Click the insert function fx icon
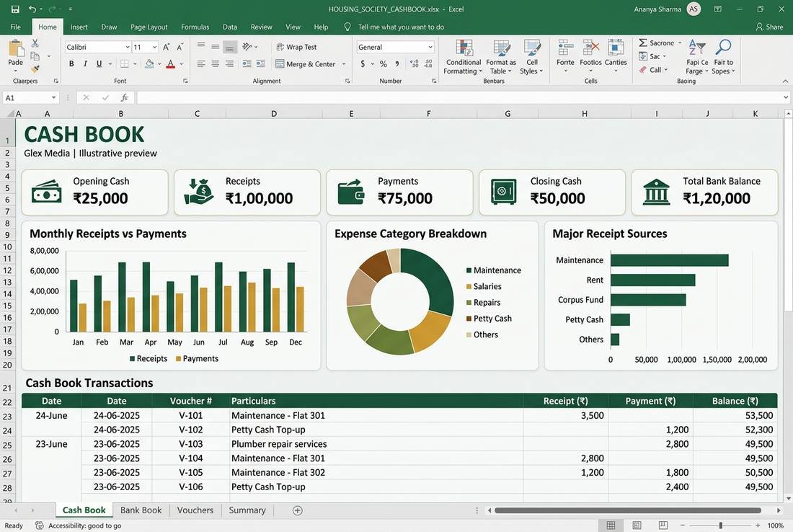 (125, 97)
